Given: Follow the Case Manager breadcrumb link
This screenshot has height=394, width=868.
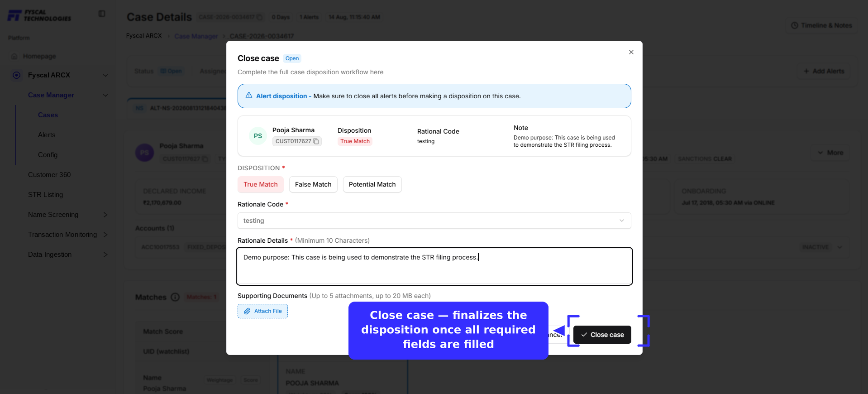Looking at the screenshot, I should tap(196, 36).
